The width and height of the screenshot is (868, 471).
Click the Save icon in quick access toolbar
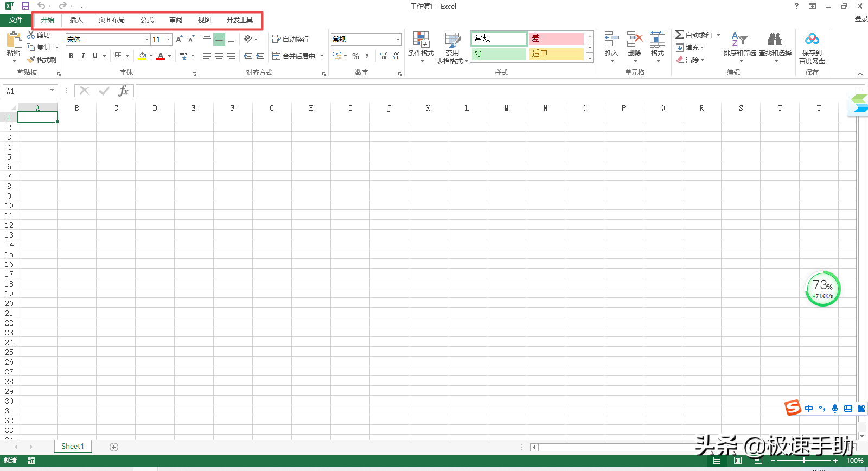[x=25, y=6]
